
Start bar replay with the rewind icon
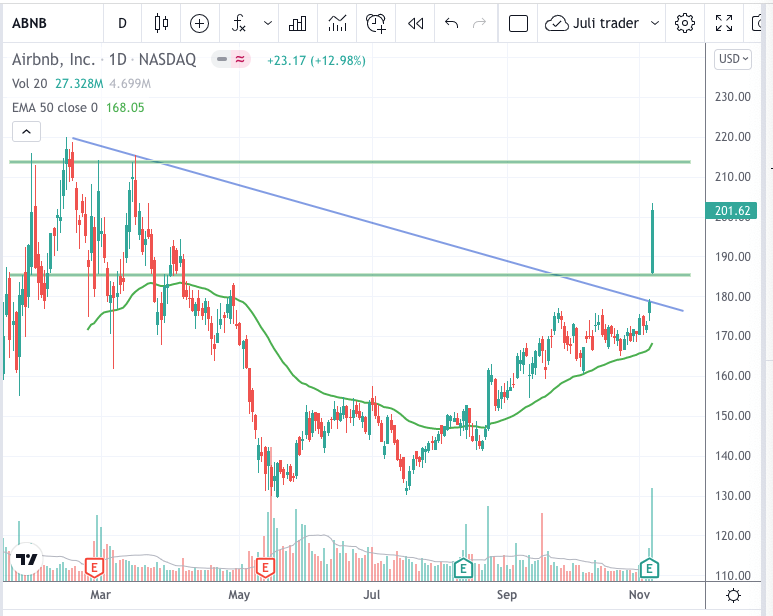pyautogui.click(x=415, y=23)
